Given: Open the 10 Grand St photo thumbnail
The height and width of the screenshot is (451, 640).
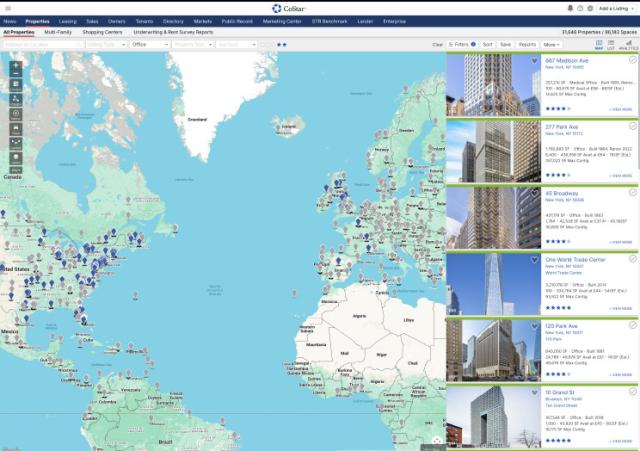Looking at the screenshot, I should coord(493,417).
